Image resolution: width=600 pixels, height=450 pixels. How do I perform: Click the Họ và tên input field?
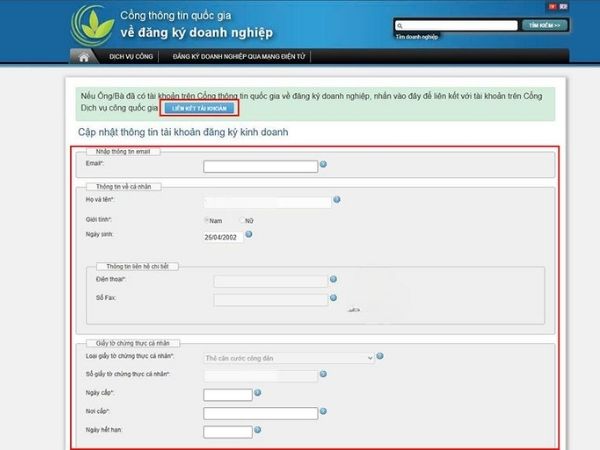(267, 202)
